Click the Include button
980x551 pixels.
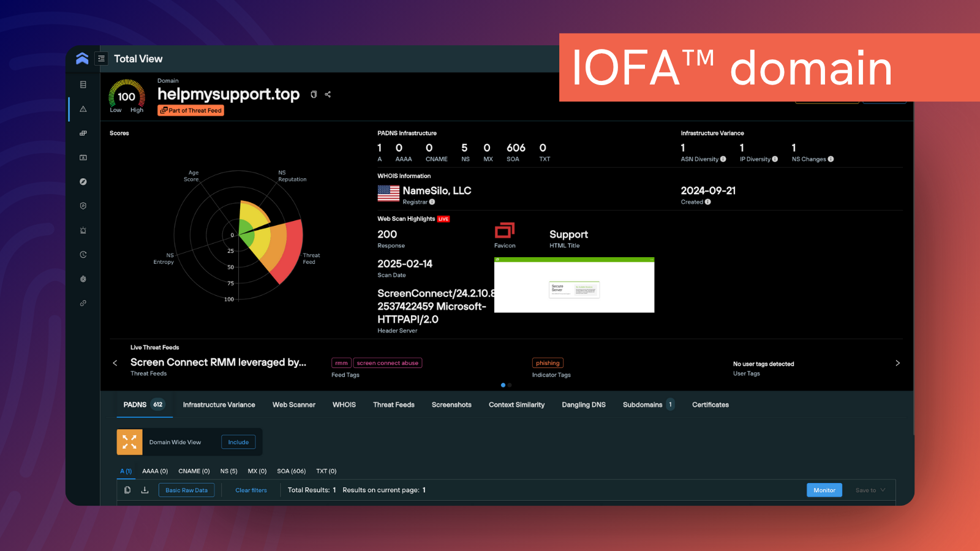[238, 442]
